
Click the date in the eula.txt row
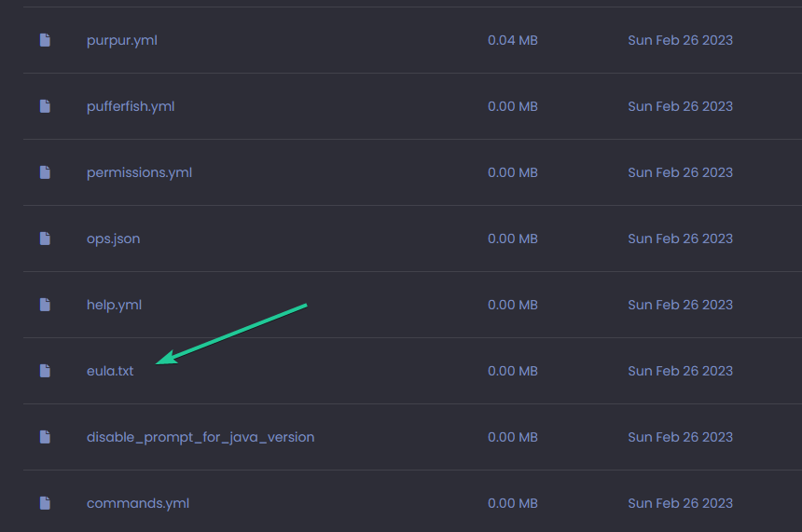coord(680,371)
